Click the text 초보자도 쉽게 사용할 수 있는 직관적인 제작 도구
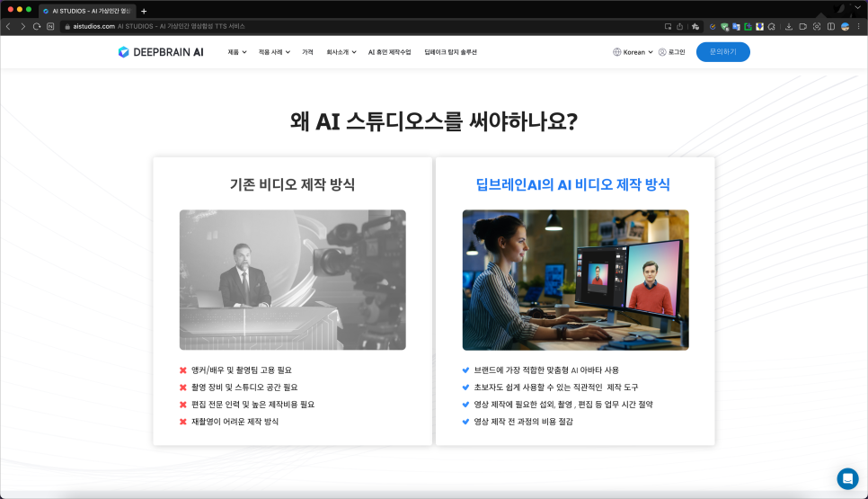The width and height of the screenshot is (868, 499). click(x=556, y=388)
